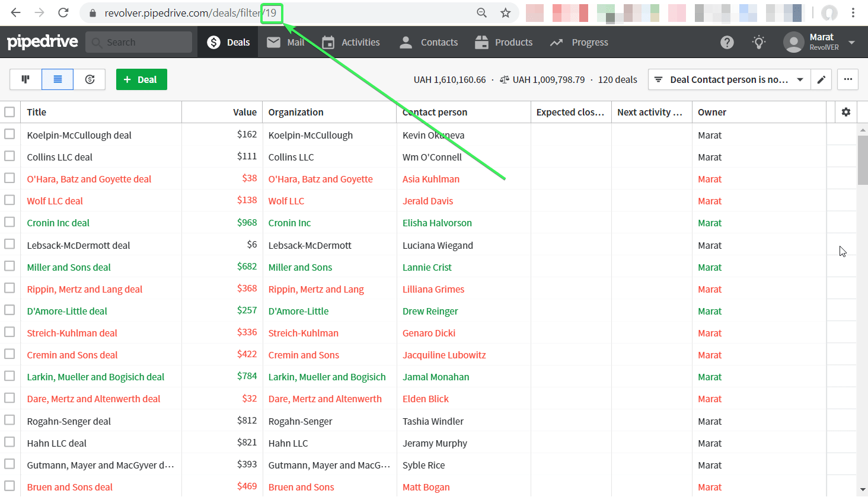Open the ellipsis more-options menu
Viewport: 868px width, 497px height.
(x=848, y=79)
